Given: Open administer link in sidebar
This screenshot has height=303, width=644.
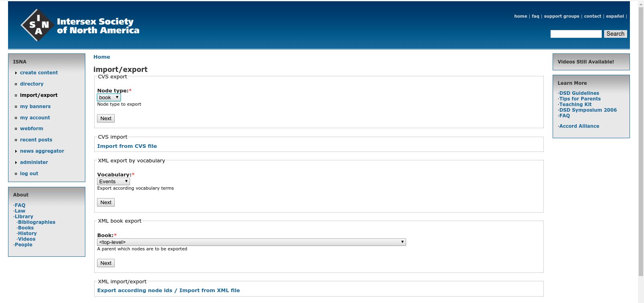Looking at the screenshot, I should pos(34,162).
